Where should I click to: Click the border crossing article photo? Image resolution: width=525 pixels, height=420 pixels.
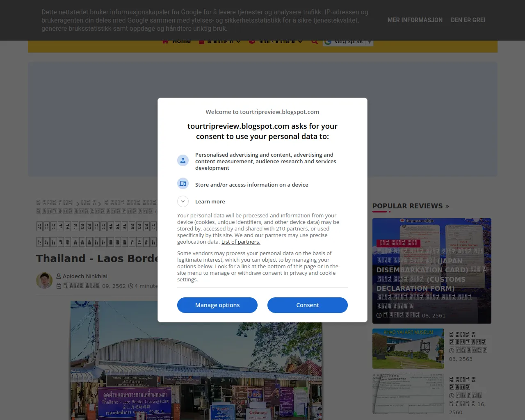pos(196,361)
